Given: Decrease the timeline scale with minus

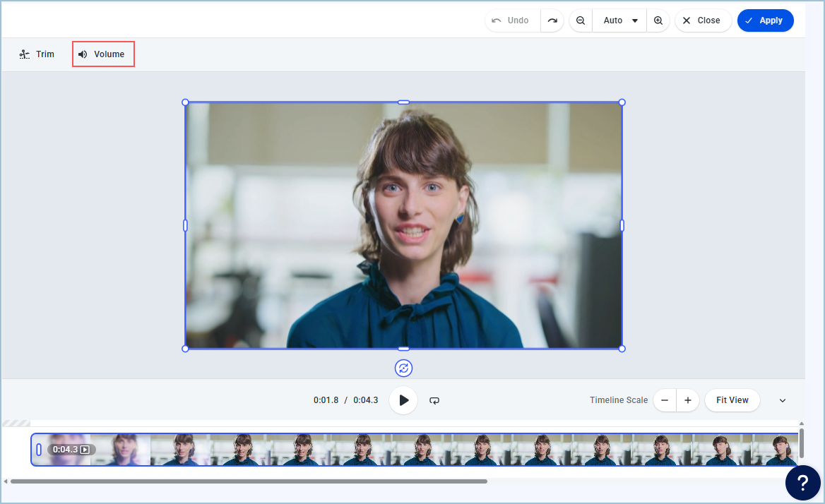Looking at the screenshot, I should click(665, 400).
